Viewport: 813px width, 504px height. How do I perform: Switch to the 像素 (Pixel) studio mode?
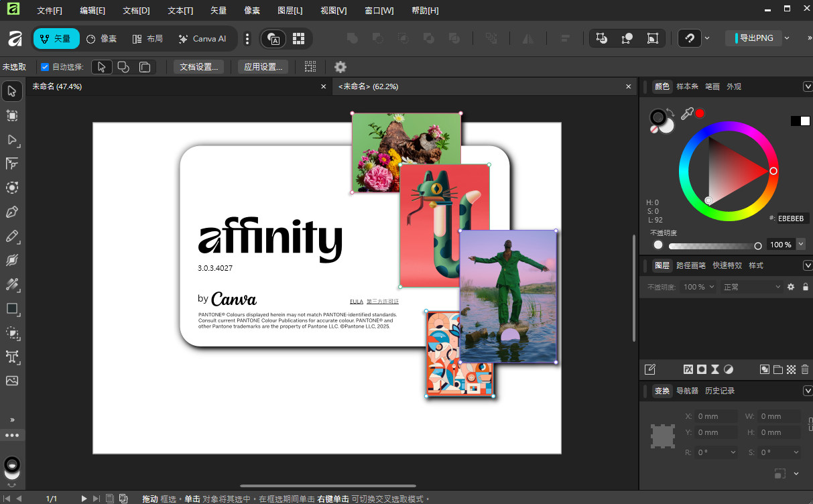point(102,39)
